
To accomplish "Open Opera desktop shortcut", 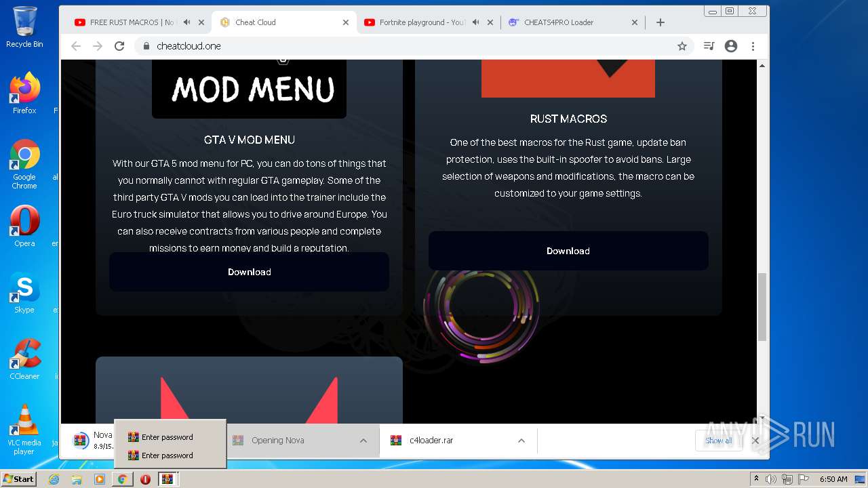I will coord(24,226).
